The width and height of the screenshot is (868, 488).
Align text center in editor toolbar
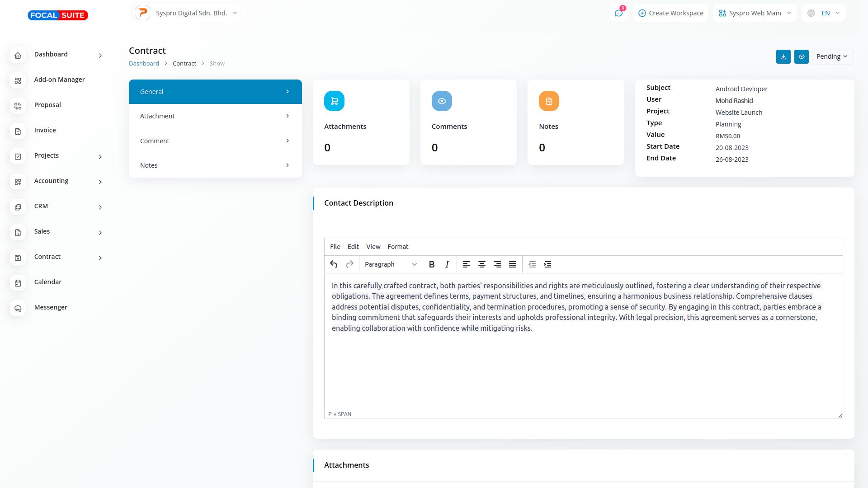(482, 264)
